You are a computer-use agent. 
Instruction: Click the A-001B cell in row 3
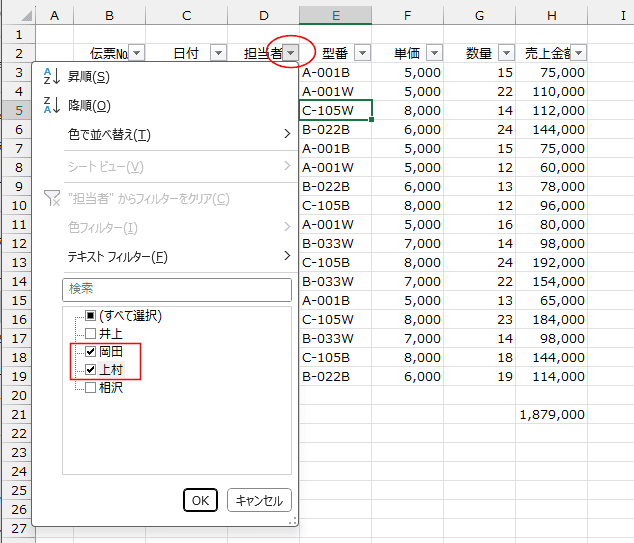coord(335,72)
